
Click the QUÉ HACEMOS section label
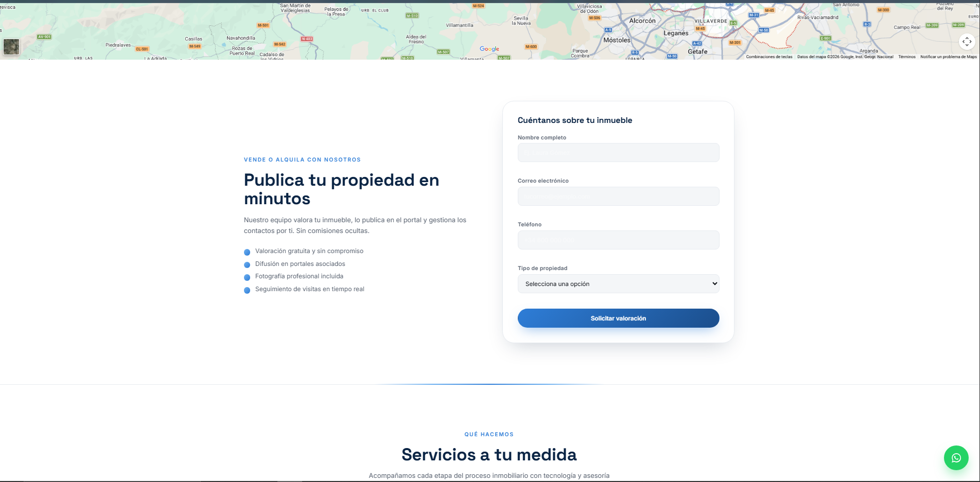coord(489,435)
